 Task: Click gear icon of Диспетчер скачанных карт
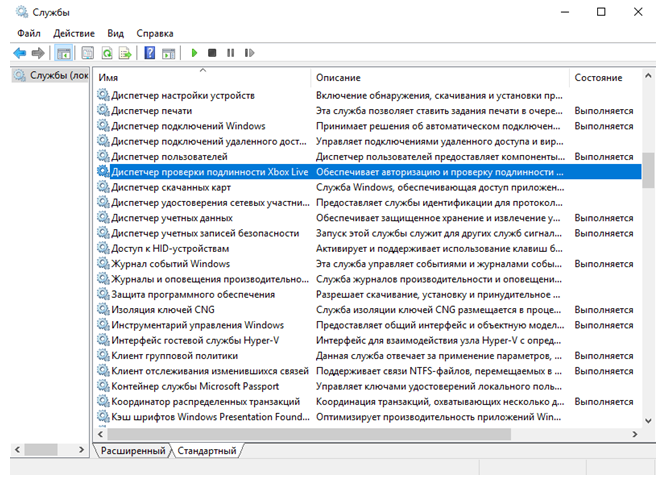tap(103, 187)
